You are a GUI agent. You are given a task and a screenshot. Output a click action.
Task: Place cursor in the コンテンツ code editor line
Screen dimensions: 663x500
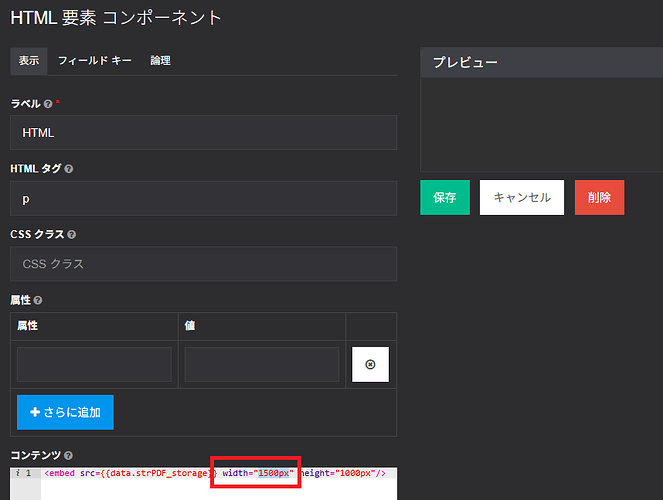(219, 473)
